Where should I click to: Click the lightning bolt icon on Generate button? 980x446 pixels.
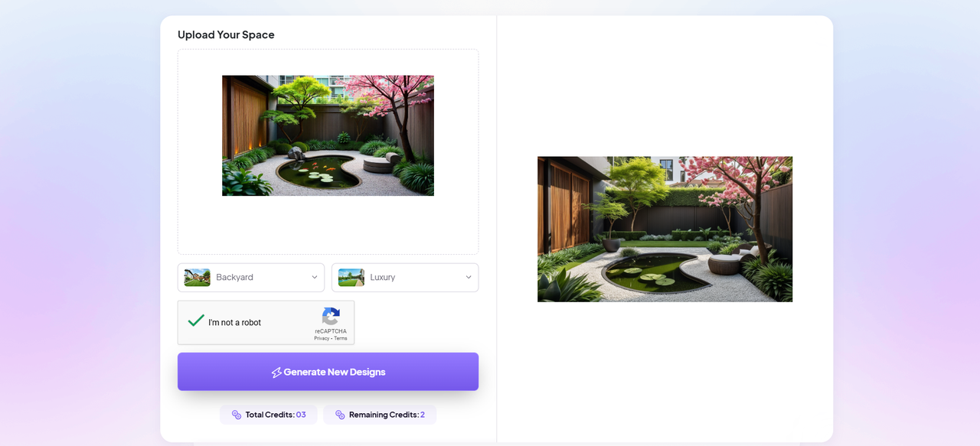[x=276, y=372]
